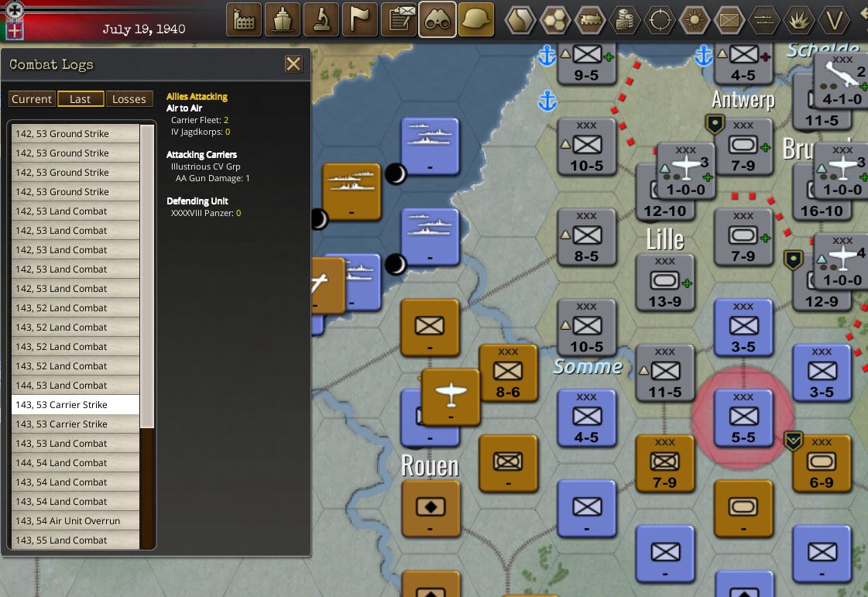Select the blue 4-5 infantry corps

tap(586, 417)
